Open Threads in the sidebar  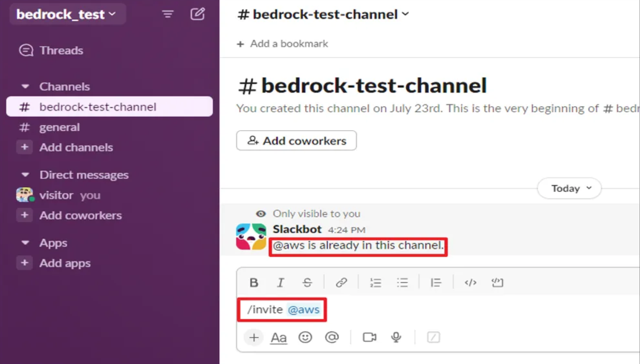click(51, 50)
